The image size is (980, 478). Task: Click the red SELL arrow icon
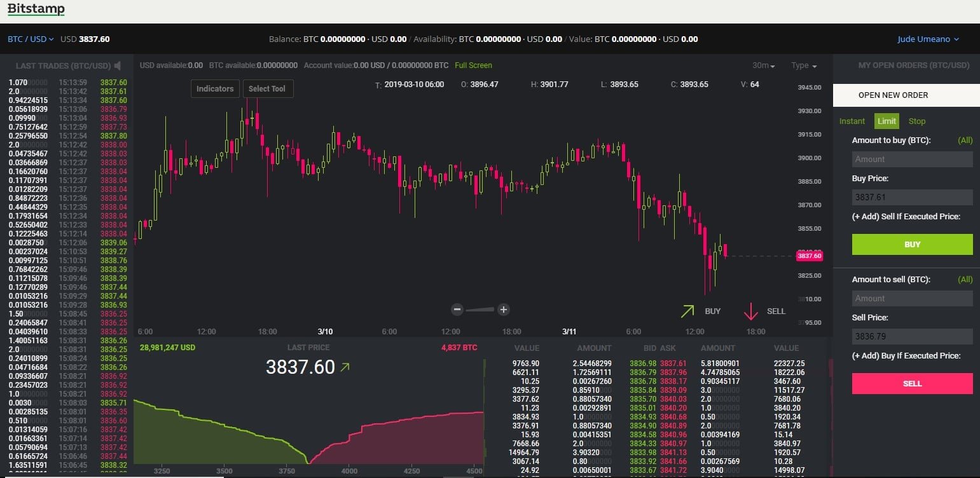click(751, 311)
